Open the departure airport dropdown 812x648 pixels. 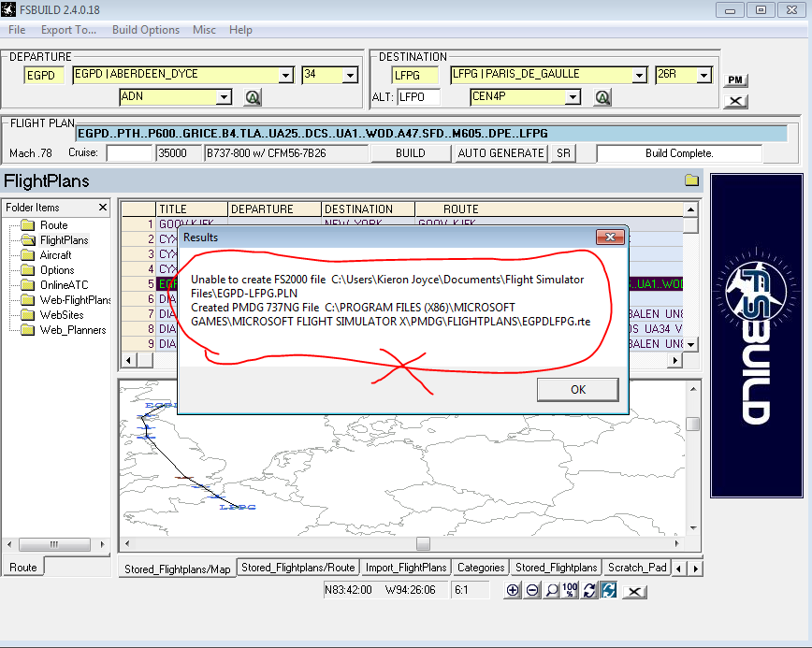(x=286, y=76)
